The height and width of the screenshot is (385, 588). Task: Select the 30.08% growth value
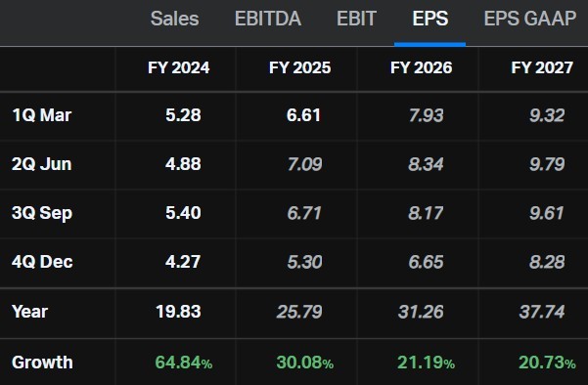[305, 363]
